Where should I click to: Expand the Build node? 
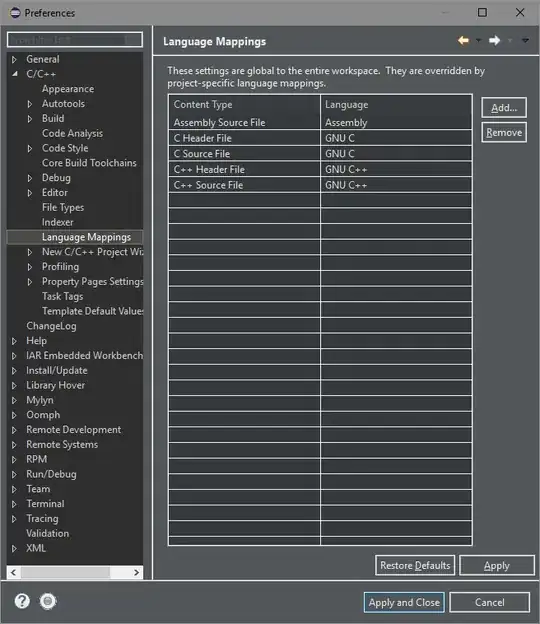[x=30, y=119]
